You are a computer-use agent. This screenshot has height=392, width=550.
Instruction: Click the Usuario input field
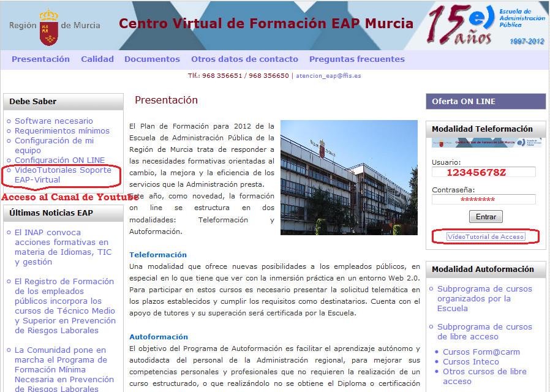click(x=484, y=172)
